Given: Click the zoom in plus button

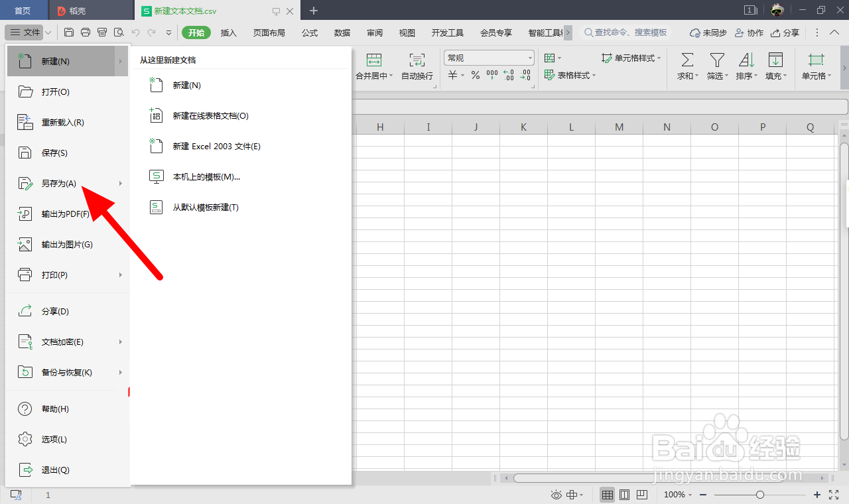Looking at the screenshot, I should [817, 495].
